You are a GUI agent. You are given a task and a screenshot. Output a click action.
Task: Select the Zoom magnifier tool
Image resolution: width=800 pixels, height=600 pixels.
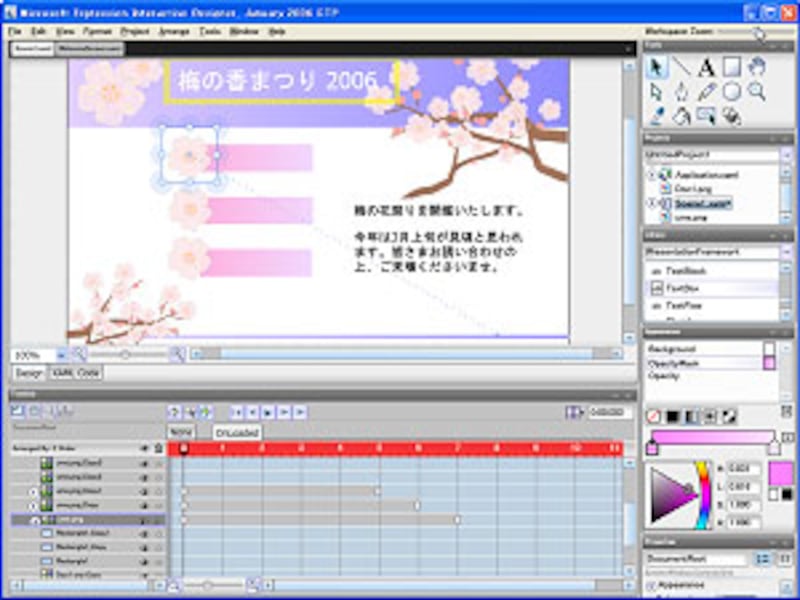click(757, 92)
